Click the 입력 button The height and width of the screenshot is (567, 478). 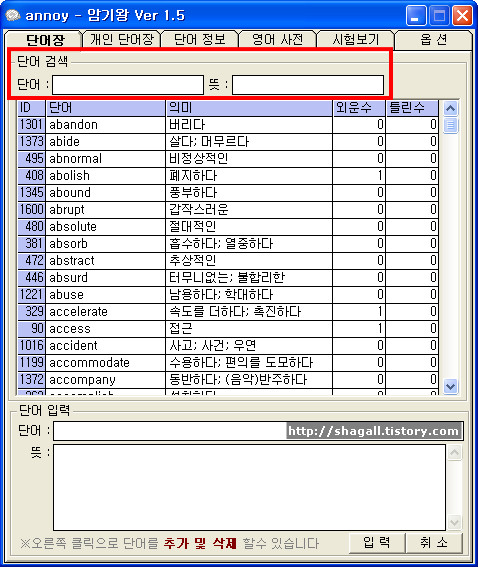click(377, 543)
